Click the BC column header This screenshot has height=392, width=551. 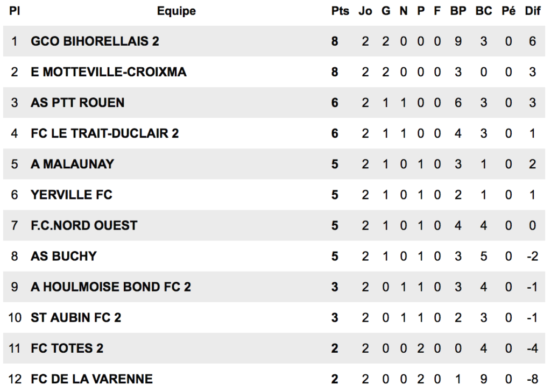484,11
